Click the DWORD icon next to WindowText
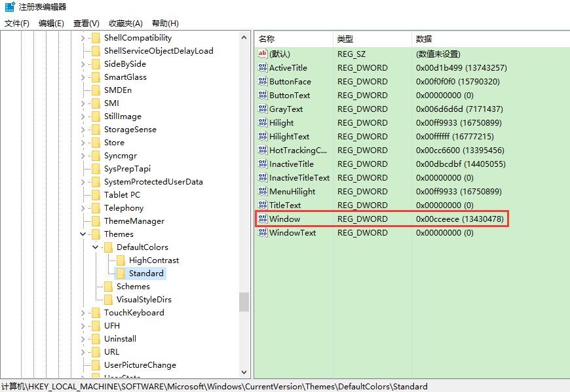 263,233
